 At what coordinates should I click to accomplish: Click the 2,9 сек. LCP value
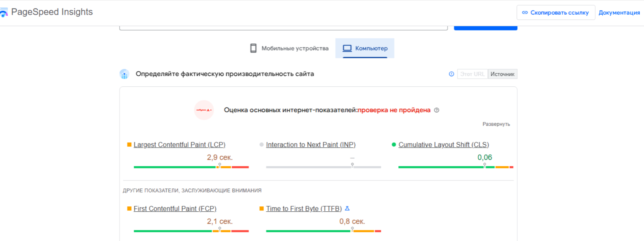coord(220,157)
